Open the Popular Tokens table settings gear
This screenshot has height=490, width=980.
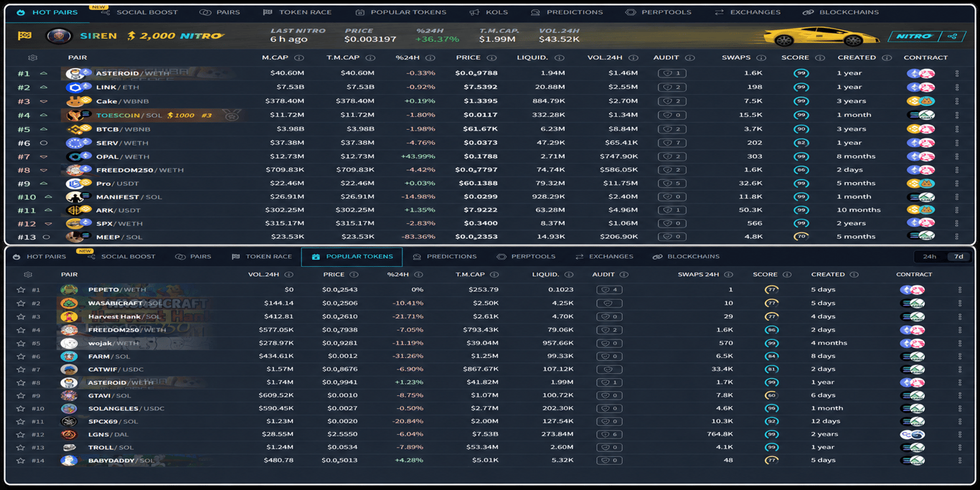point(28,274)
